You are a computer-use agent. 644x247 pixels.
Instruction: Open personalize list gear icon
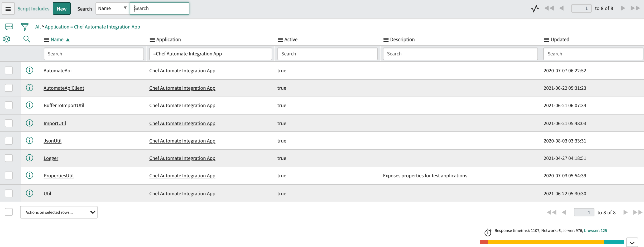tap(7, 39)
